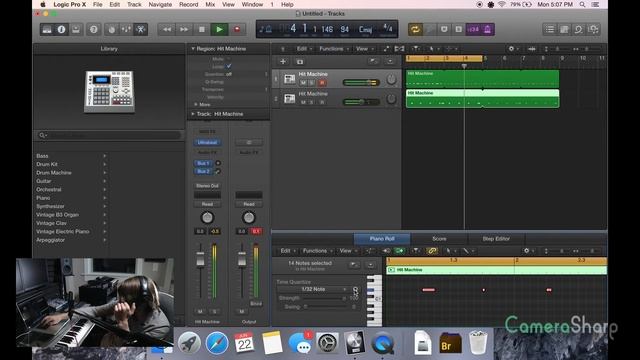This screenshot has width=640, height=360.
Task: Click the Ultrabeat instrument slot
Action: [x=207, y=142]
